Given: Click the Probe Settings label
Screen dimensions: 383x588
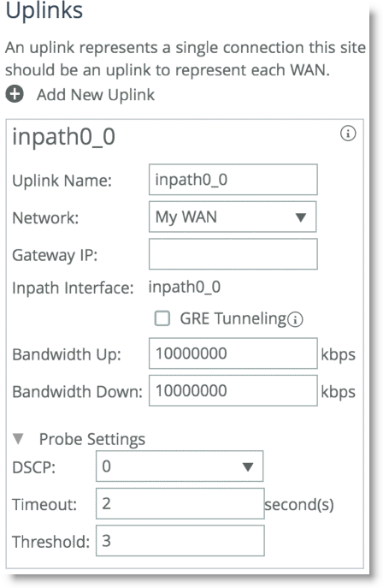Looking at the screenshot, I should point(92,439).
